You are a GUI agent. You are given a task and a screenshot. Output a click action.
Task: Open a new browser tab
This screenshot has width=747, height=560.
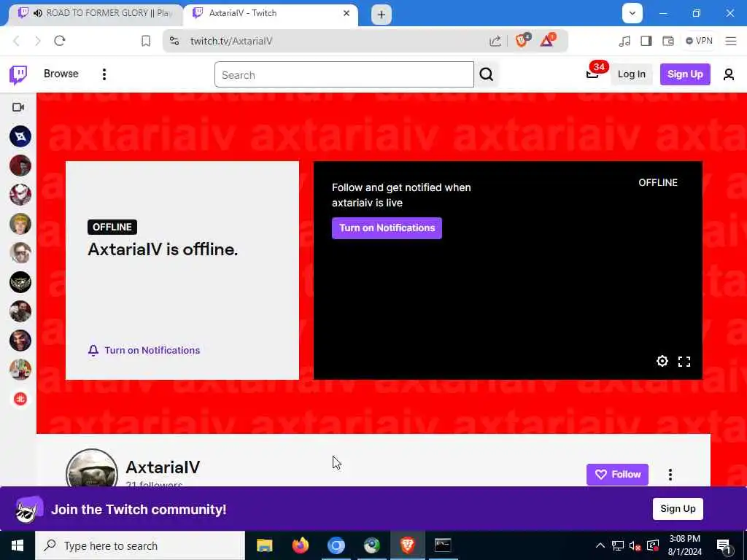(x=381, y=15)
